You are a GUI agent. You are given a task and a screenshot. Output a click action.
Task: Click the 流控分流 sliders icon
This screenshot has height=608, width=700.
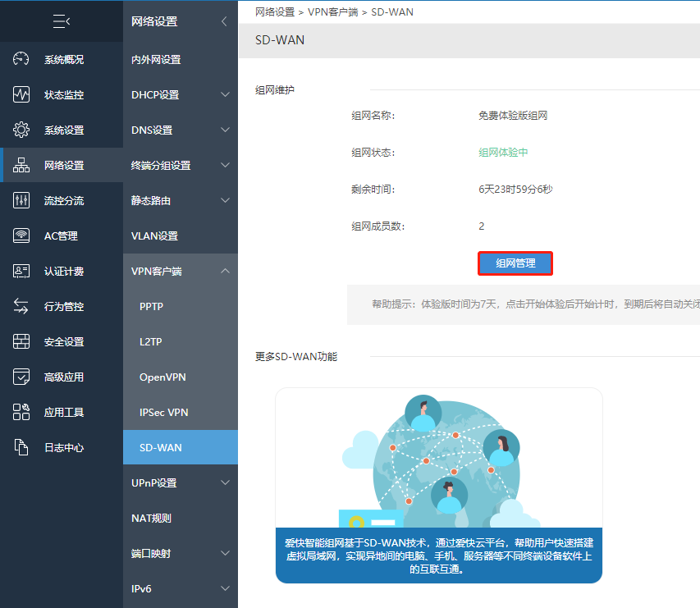click(21, 200)
